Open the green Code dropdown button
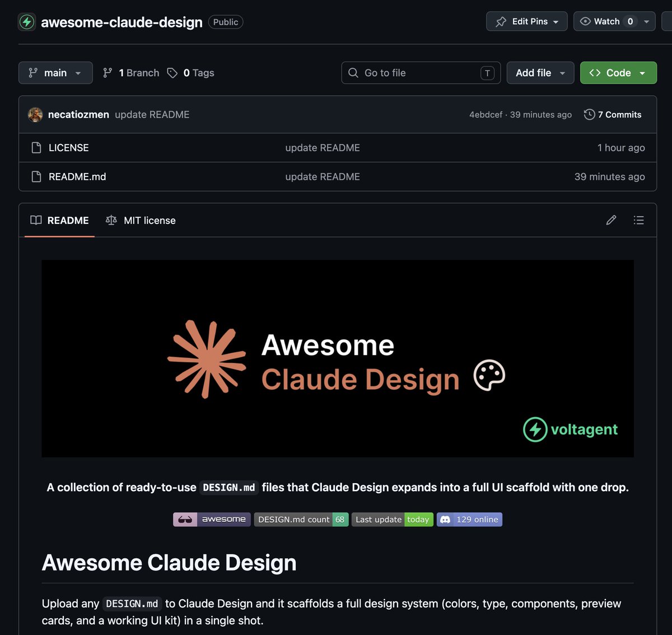 click(618, 73)
